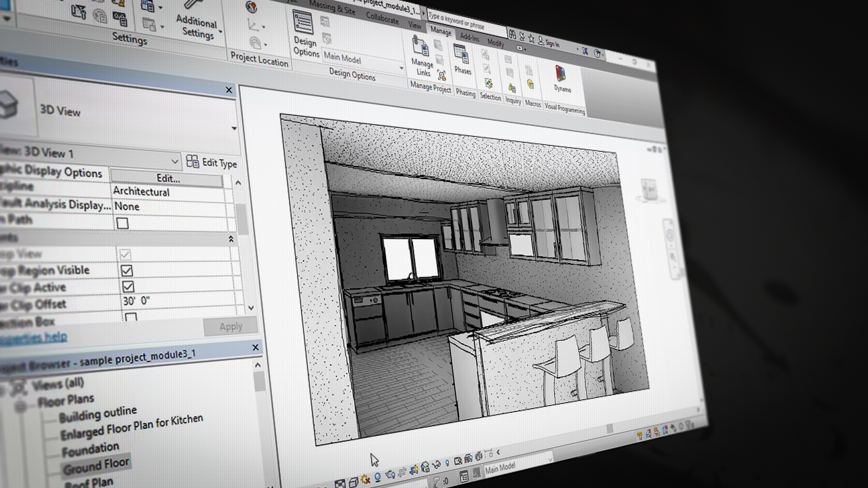This screenshot has height=488, width=868.
Task: Open the 3D View type selector dropdown
Action: click(235, 129)
